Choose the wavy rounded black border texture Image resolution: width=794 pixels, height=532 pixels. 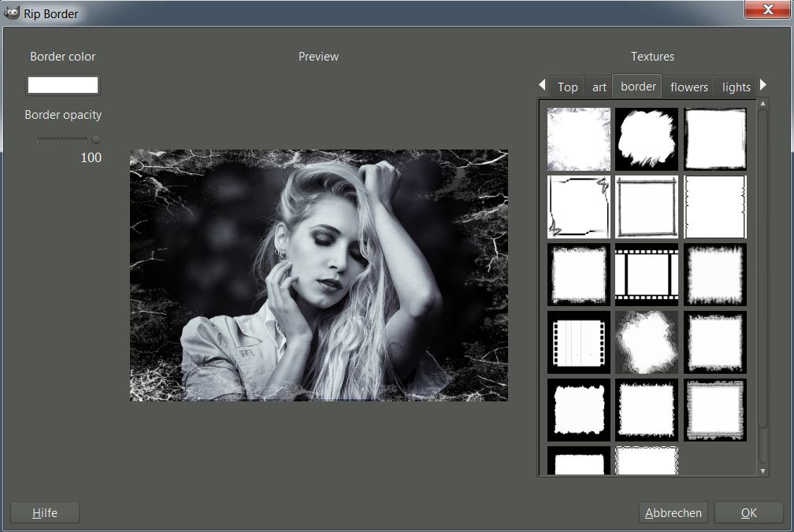click(x=579, y=410)
